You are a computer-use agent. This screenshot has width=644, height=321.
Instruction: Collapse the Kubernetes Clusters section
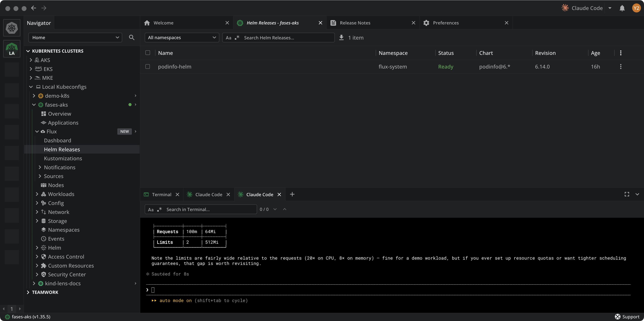coord(28,51)
